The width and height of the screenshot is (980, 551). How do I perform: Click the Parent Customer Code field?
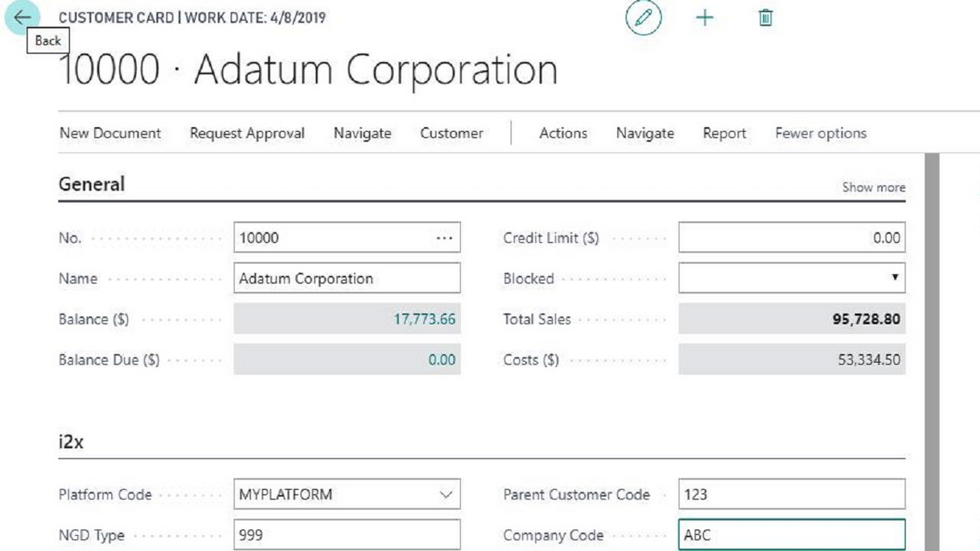click(x=792, y=495)
